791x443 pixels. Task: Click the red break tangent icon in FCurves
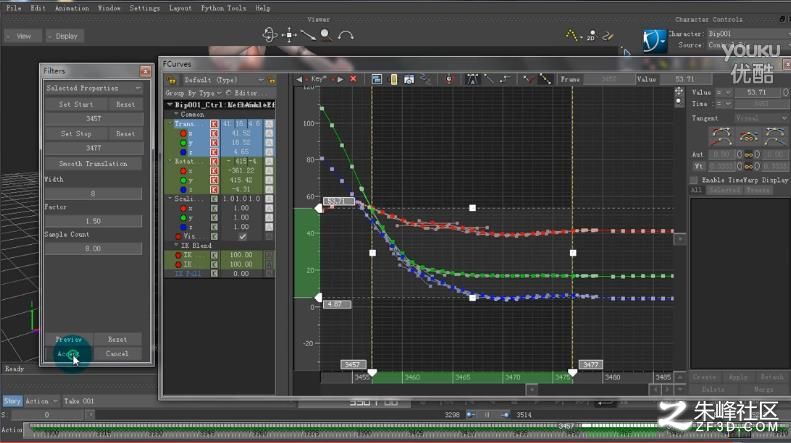pyautogui.click(x=527, y=79)
